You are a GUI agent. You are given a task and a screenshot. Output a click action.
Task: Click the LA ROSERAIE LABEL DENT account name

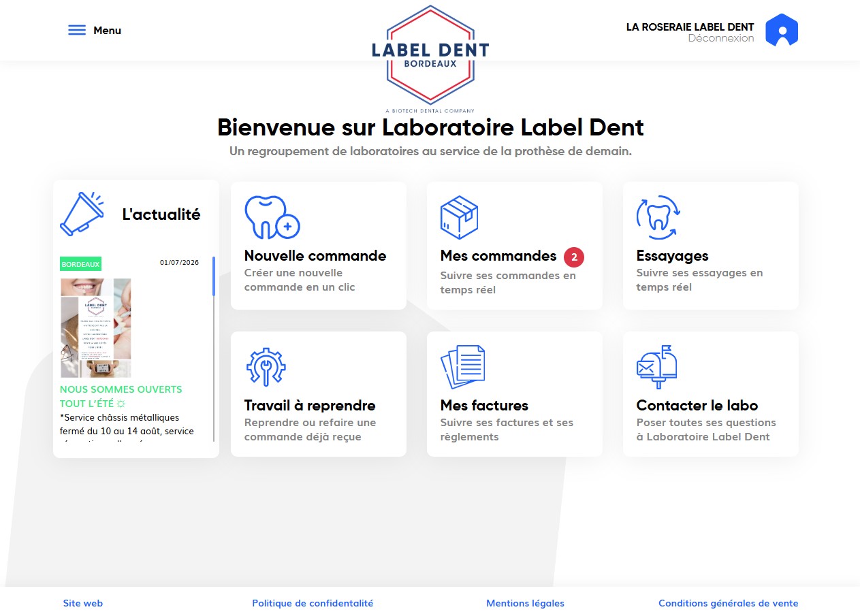[x=690, y=27]
